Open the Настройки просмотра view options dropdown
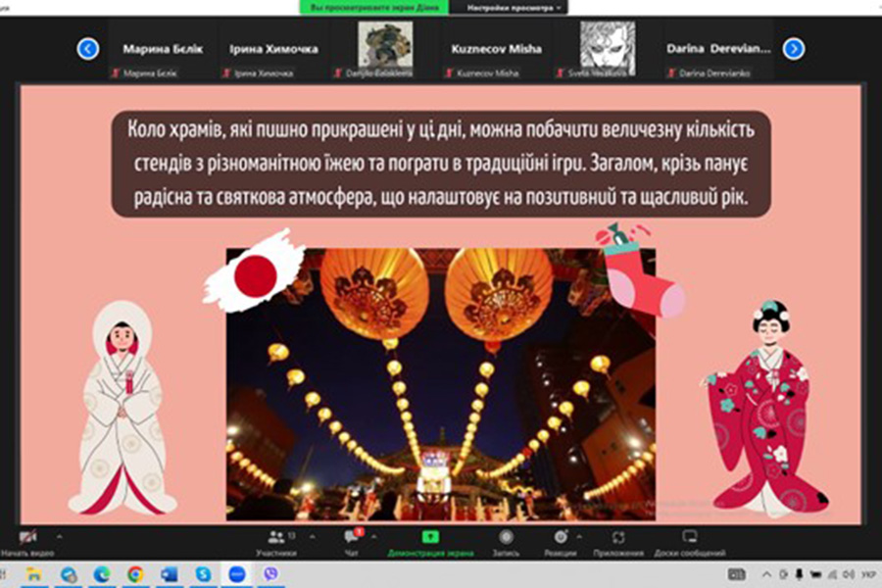882x588 pixels. [x=514, y=8]
